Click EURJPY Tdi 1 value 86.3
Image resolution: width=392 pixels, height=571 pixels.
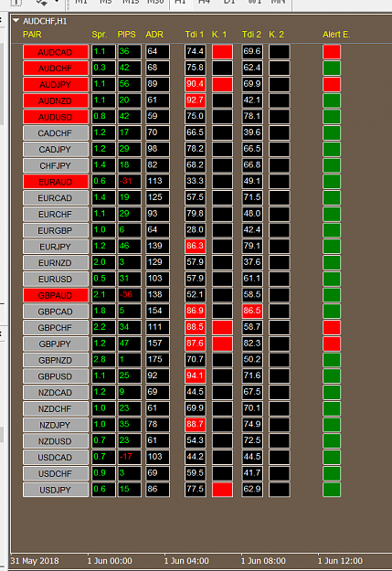click(x=195, y=246)
